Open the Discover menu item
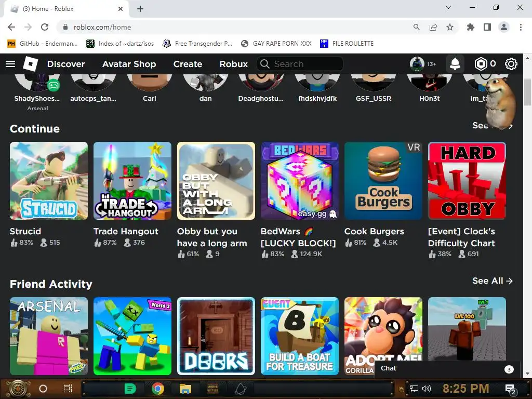Screen dimensions: 532x399 66,64
